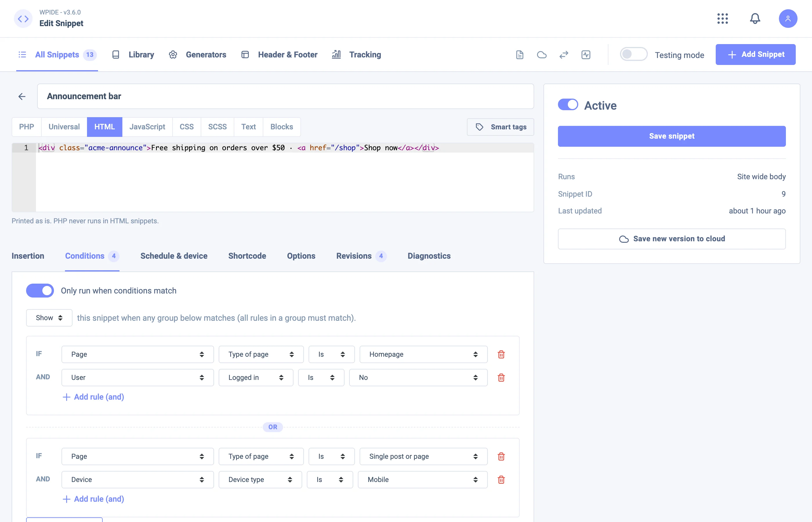Click the cloud icon in the toolbar
Screen dimensions: 812x522
point(541,55)
